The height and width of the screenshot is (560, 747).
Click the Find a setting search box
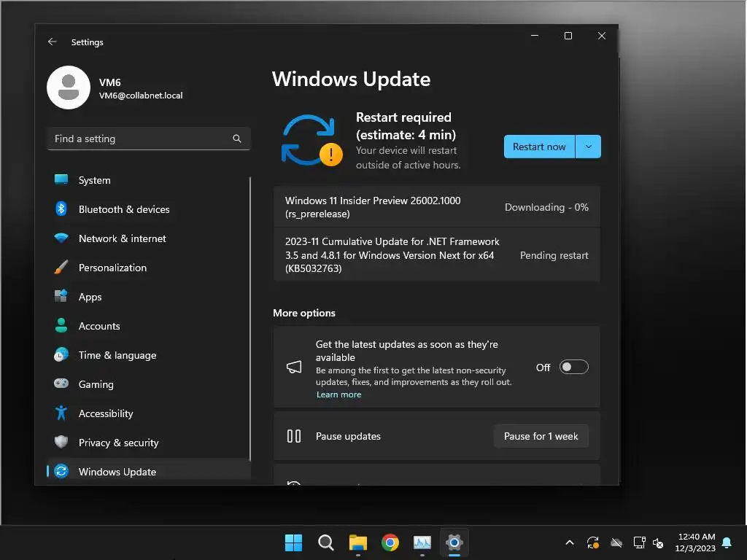(149, 139)
